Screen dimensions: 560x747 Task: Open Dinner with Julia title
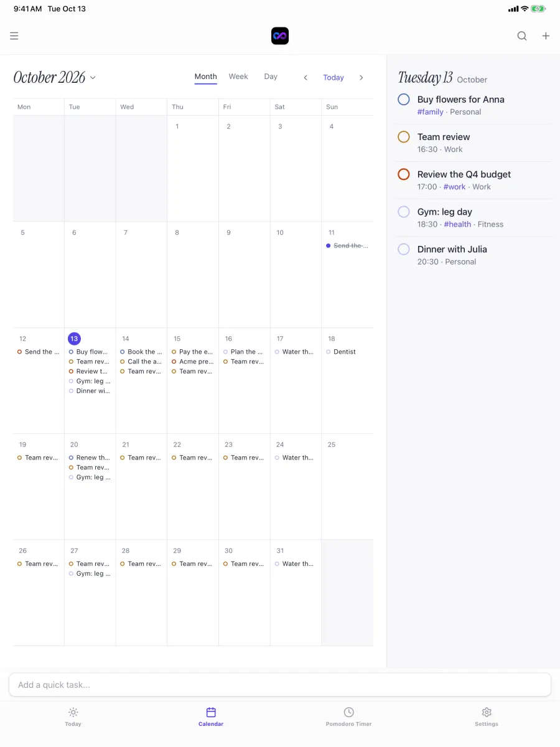point(452,249)
